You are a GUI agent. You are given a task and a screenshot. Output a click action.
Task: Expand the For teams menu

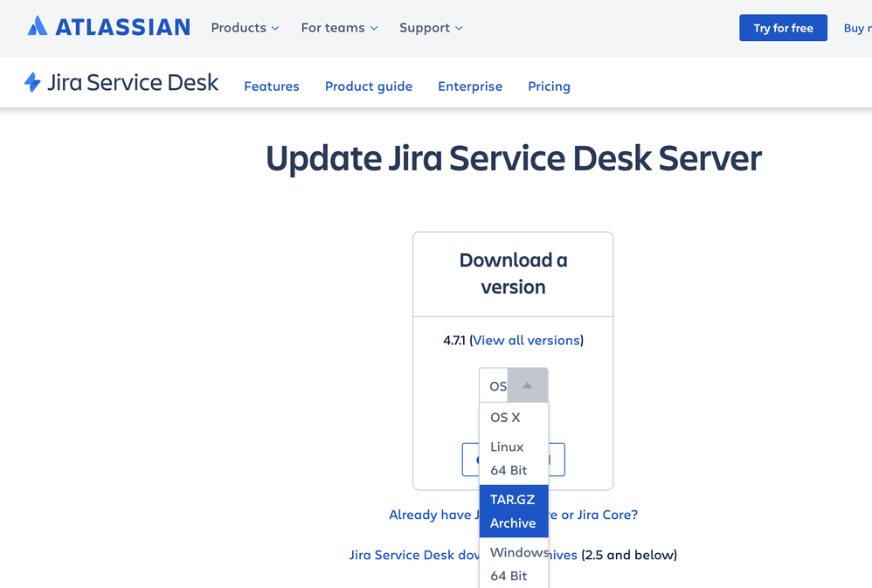(x=339, y=28)
